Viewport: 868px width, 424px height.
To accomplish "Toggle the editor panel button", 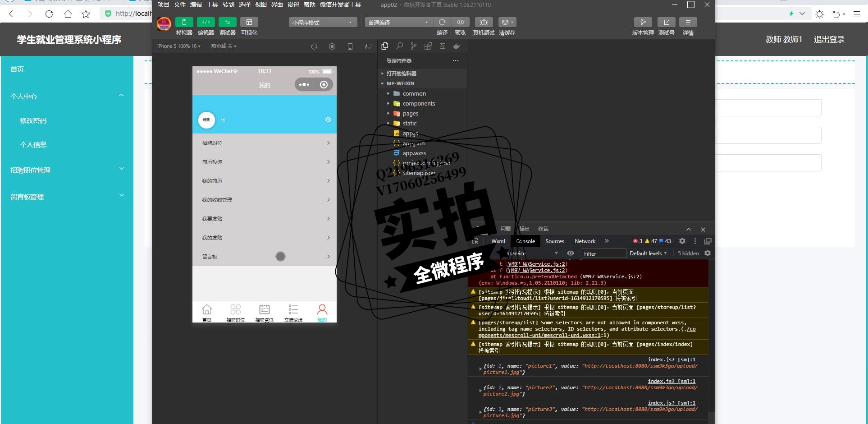I will pyautogui.click(x=206, y=22).
